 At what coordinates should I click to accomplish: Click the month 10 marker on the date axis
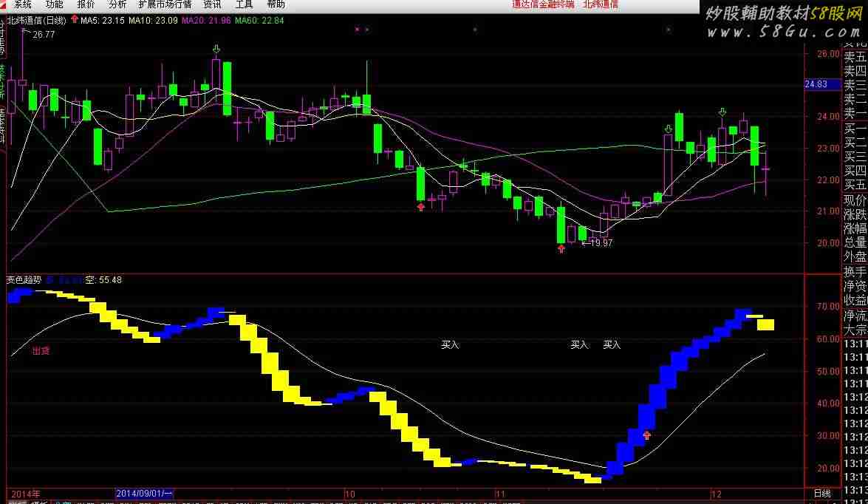pyautogui.click(x=350, y=494)
